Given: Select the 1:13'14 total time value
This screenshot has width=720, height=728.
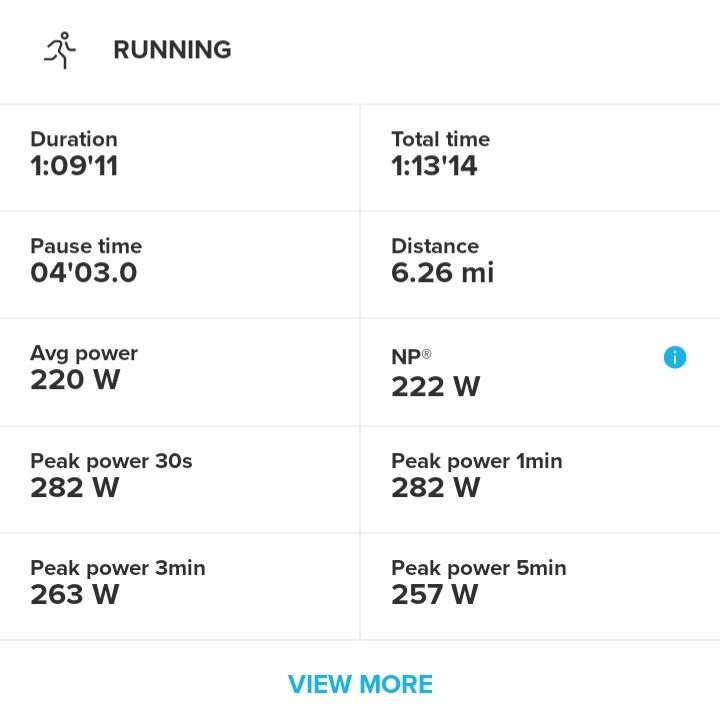Looking at the screenshot, I should 434,166.
